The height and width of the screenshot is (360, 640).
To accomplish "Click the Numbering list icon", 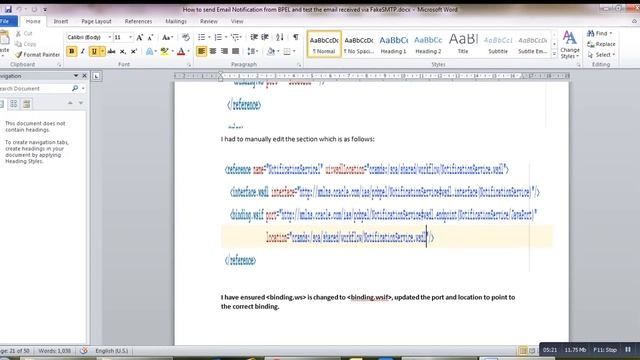I will point(218,37).
